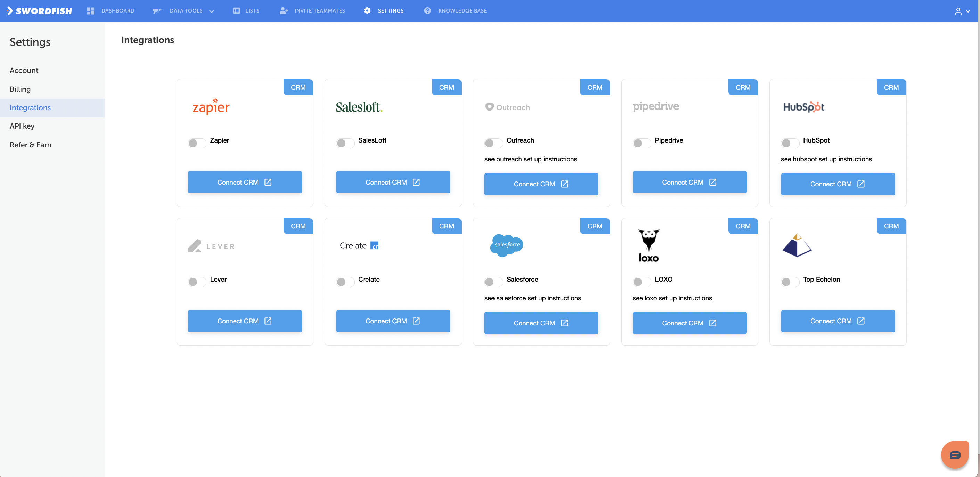Open the Billing settings section
The image size is (980, 477).
pyautogui.click(x=20, y=89)
